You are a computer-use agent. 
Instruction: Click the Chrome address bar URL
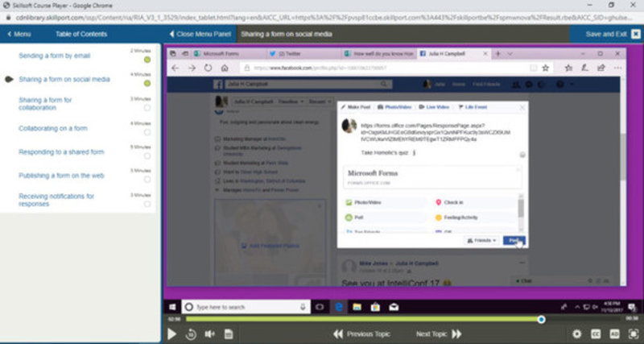point(323,18)
